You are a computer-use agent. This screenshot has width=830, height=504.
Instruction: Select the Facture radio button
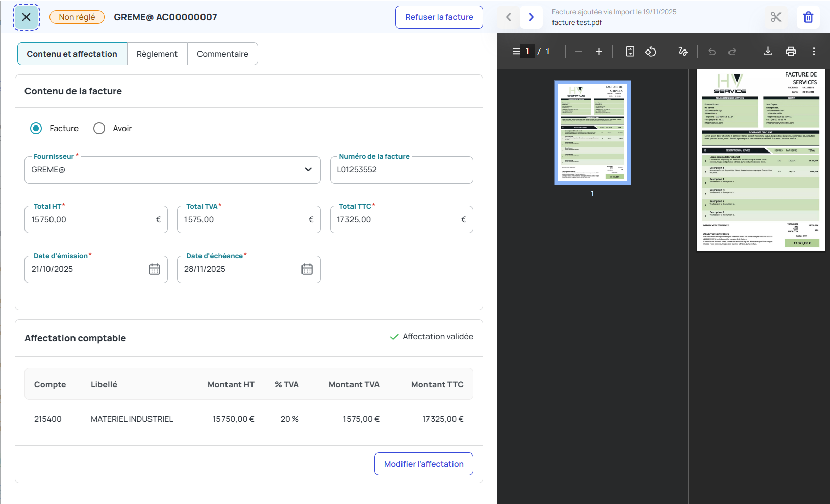click(x=36, y=128)
